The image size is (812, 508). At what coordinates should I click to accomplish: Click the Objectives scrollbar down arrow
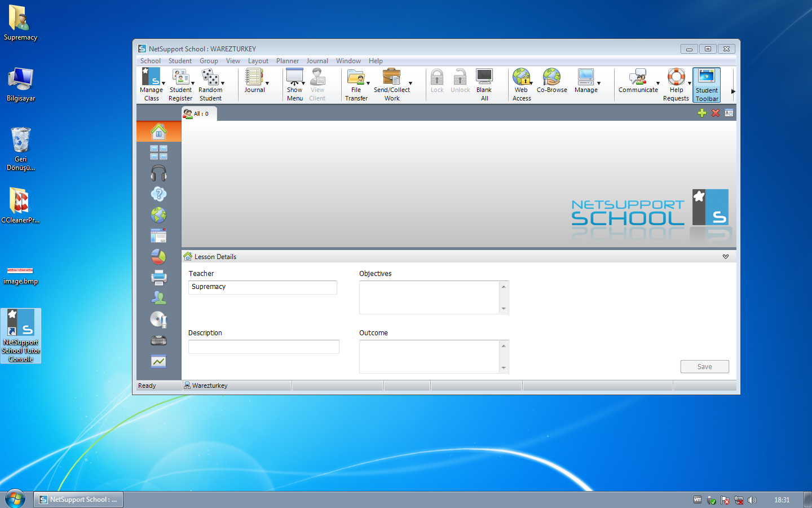(504, 309)
